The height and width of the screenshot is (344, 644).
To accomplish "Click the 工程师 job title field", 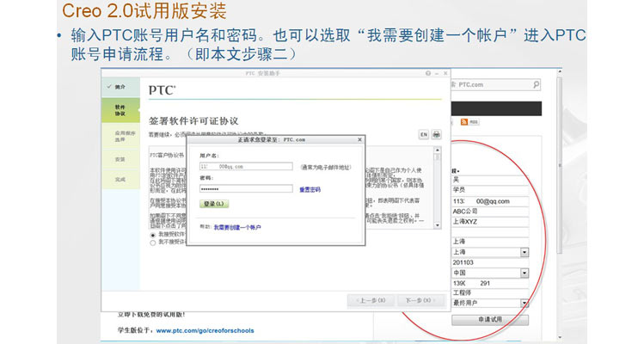I will [x=490, y=292].
